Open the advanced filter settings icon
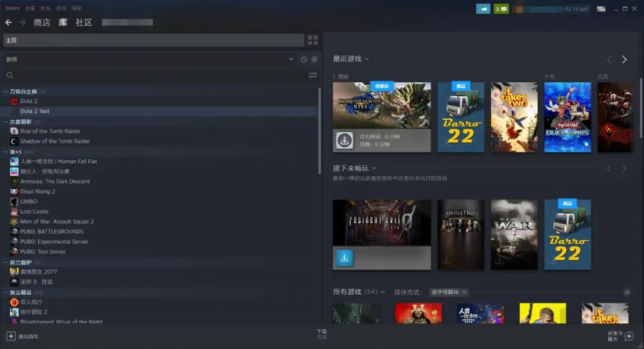644x349 pixels. pos(312,75)
